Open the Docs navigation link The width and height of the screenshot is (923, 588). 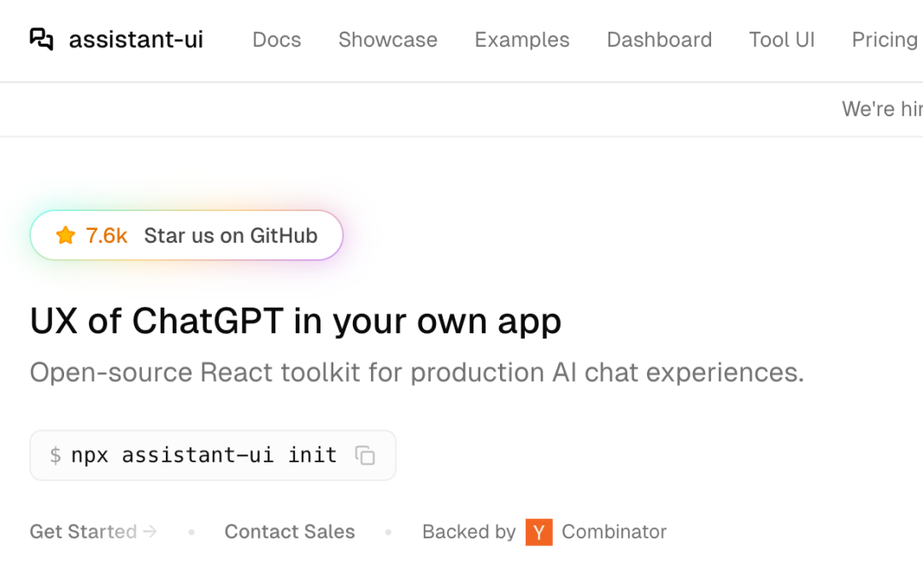277,39
